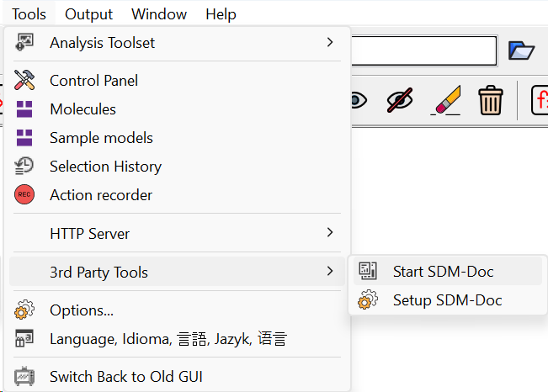Image resolution: width=548 pixels, height=392 pixels.
Task: Open the Output menu
Action: (x=88, y=14)
